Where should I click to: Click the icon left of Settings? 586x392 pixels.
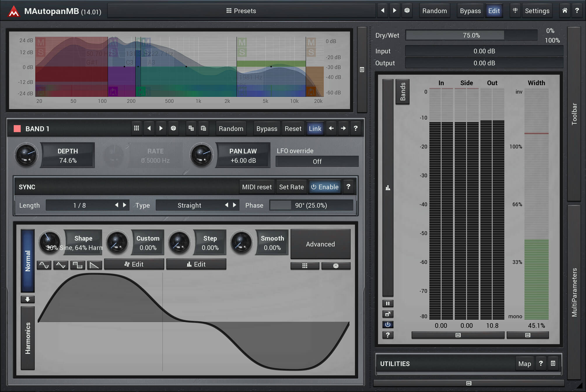515,11
